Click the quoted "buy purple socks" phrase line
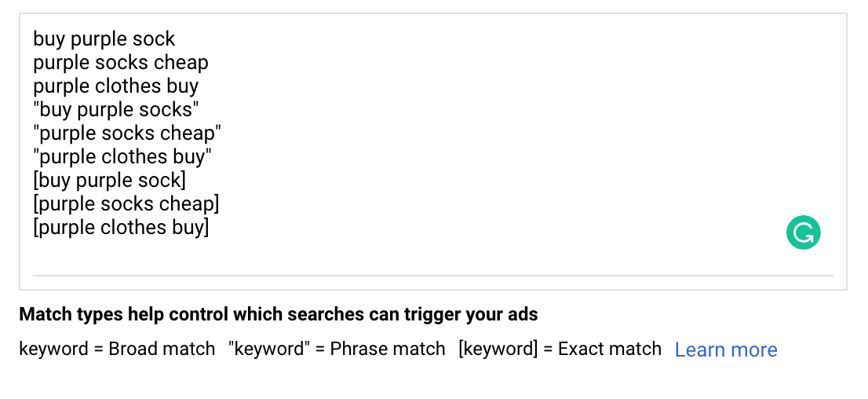 click(116, 110)
